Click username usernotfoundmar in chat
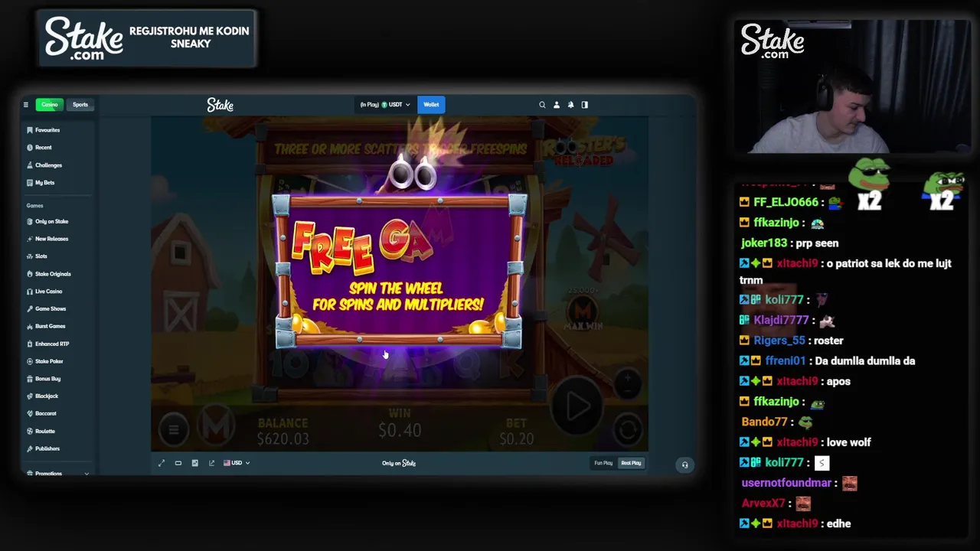The width and height of the screenshot is (980, 551). point(786,483)
